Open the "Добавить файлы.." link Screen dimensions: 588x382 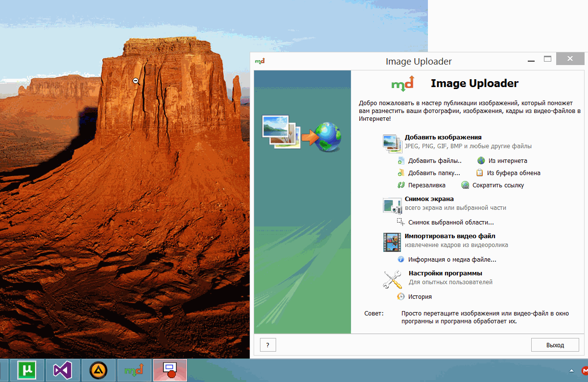pos(435,161)
